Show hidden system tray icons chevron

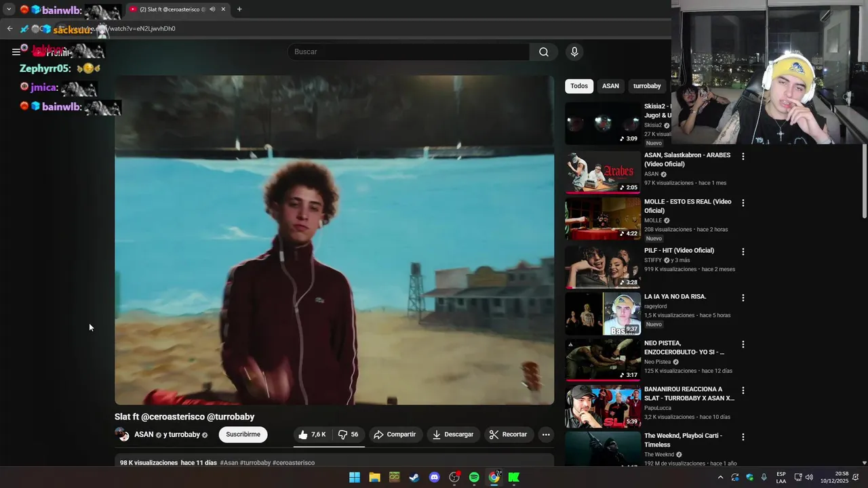click(720, 477)
